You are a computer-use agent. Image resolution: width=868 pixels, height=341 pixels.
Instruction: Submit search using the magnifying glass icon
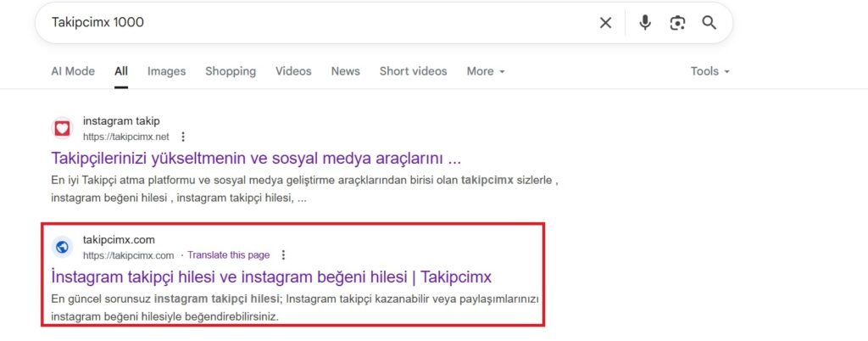tap(709, 23)
